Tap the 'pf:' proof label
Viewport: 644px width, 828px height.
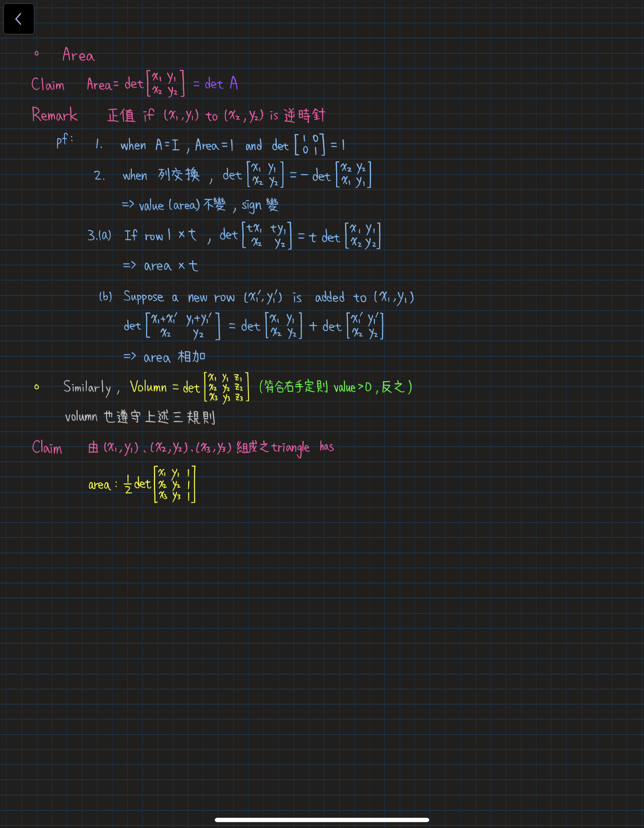point(64,140)
